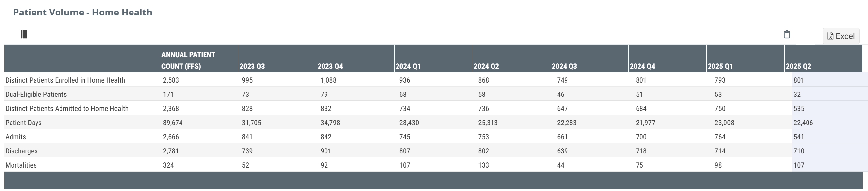Click the Patient Days row label
This screenshot has width=868, height=191.
point(24,123)
